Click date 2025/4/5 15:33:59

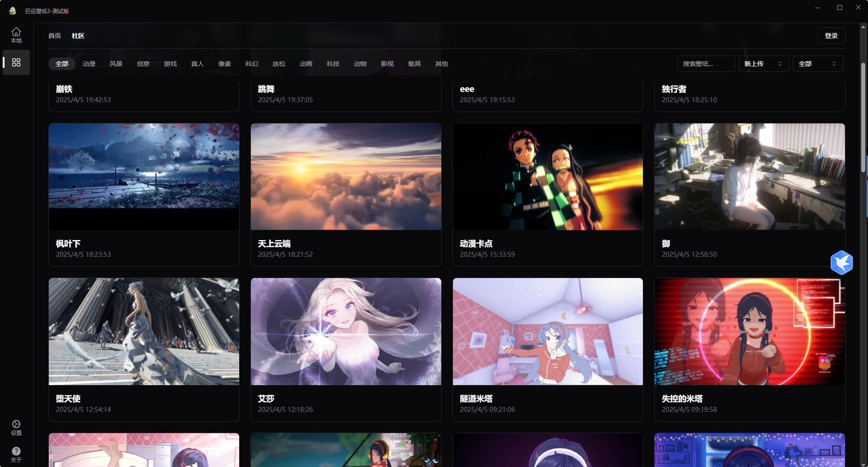[x=487, y=255]
